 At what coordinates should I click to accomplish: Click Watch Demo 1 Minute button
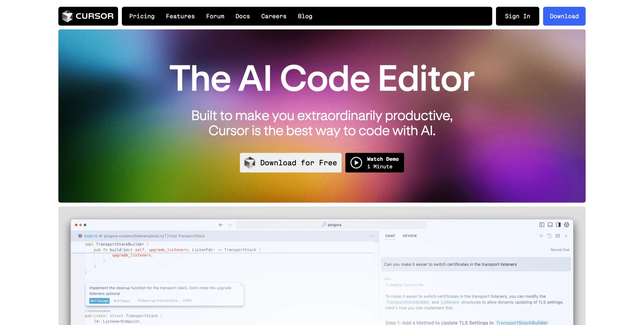(x=375, y=162)
